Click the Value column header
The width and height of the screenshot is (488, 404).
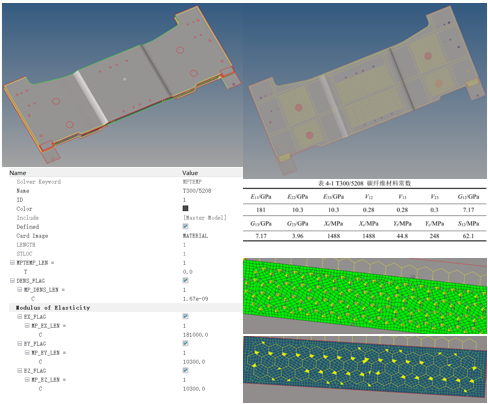190,173
